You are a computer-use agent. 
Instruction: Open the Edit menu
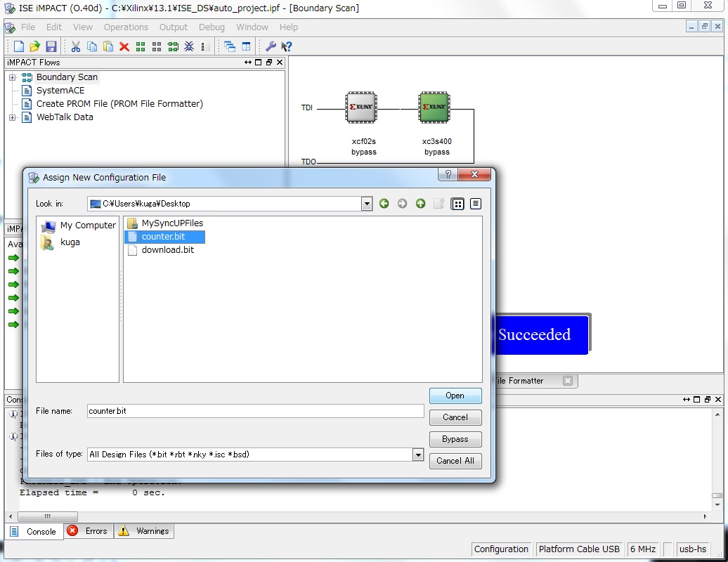(54, 27)
